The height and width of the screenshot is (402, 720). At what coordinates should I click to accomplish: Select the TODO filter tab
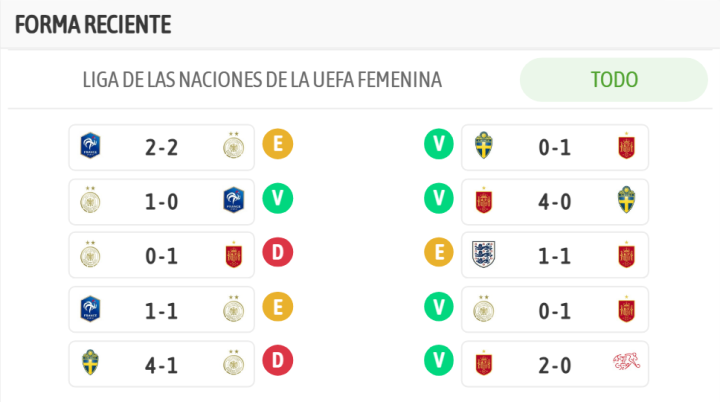click(614, 80)
